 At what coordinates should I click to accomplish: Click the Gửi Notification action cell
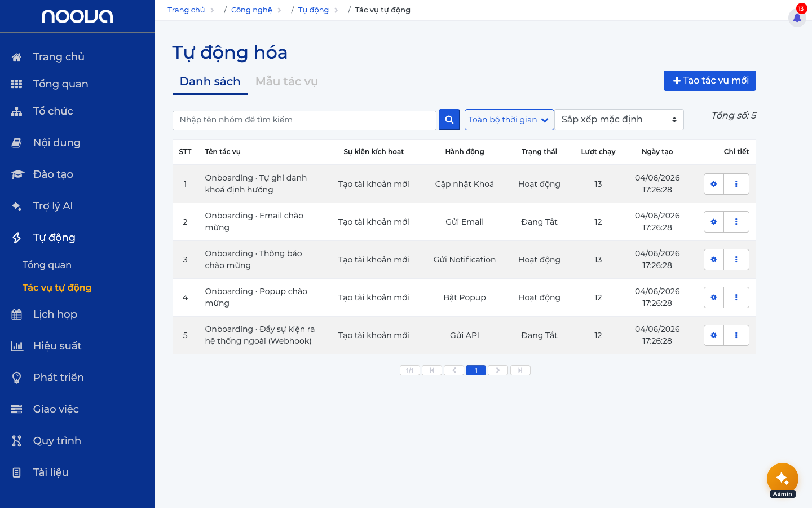[x=465, y=260]
